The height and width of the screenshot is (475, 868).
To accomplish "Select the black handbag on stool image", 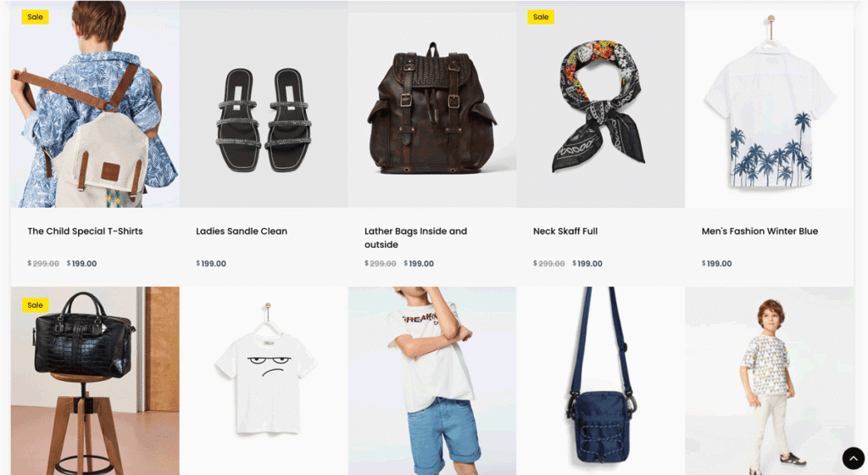I will [x=95, y=381].
